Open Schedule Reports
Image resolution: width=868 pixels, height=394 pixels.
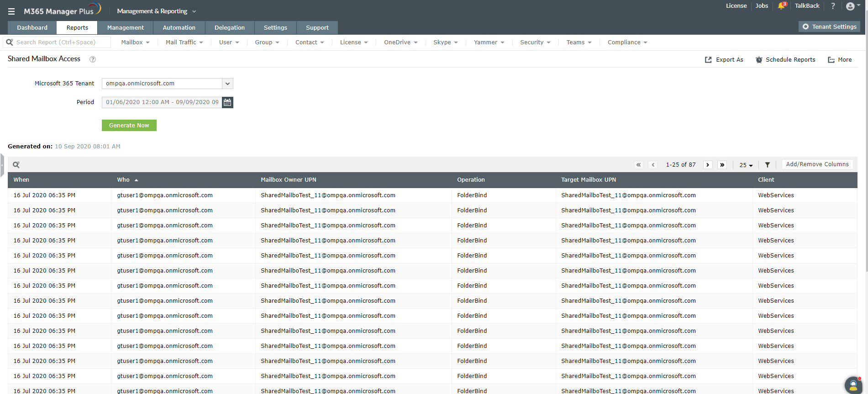click(x=785, y=60)
